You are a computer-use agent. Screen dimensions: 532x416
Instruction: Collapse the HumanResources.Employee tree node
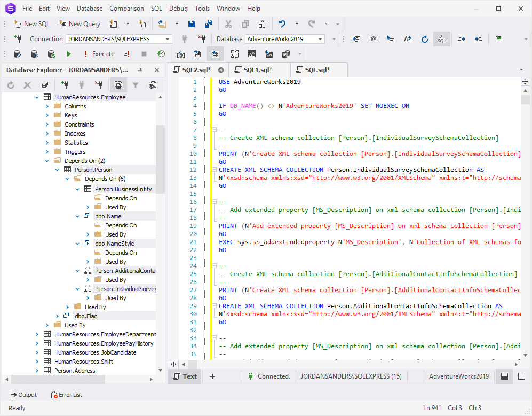point(37,98)
